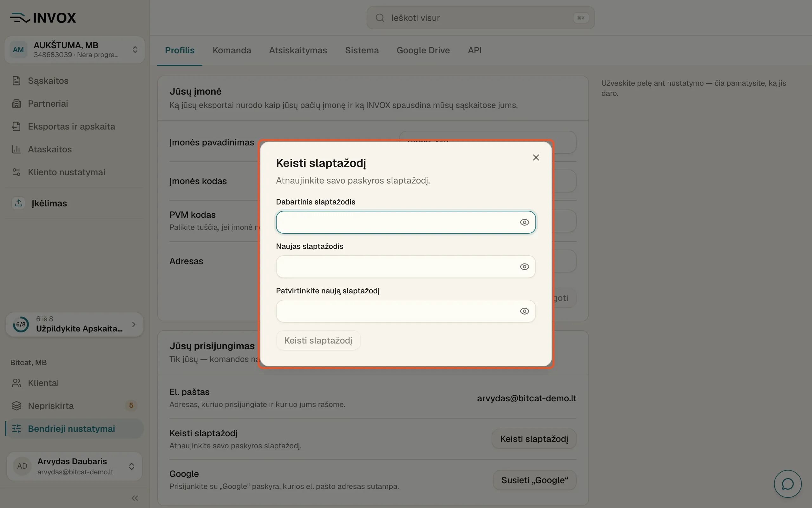Click the Bitcat, MB section label
Viewport: 812px width, 508px height.
(x=29, y=363)
